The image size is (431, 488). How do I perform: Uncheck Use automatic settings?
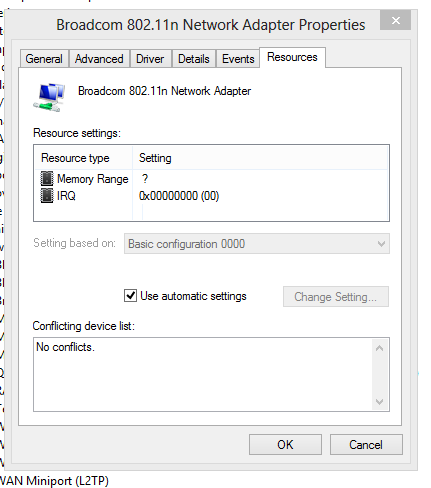click(130, 296)
